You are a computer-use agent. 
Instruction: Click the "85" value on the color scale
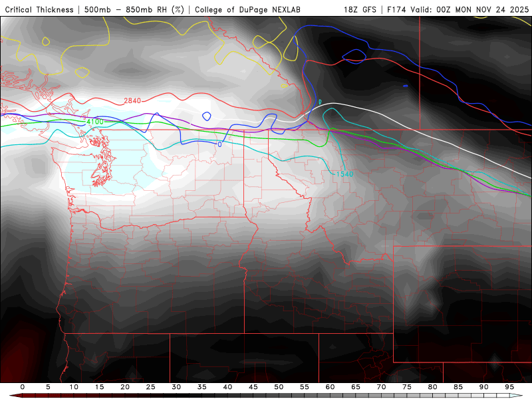click(458, 387)
